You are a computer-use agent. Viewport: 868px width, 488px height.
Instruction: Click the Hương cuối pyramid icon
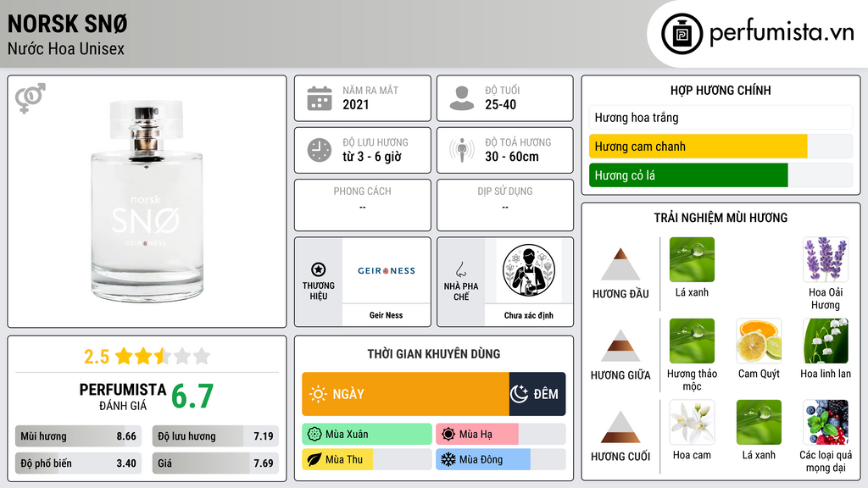[x=620, y=427]
